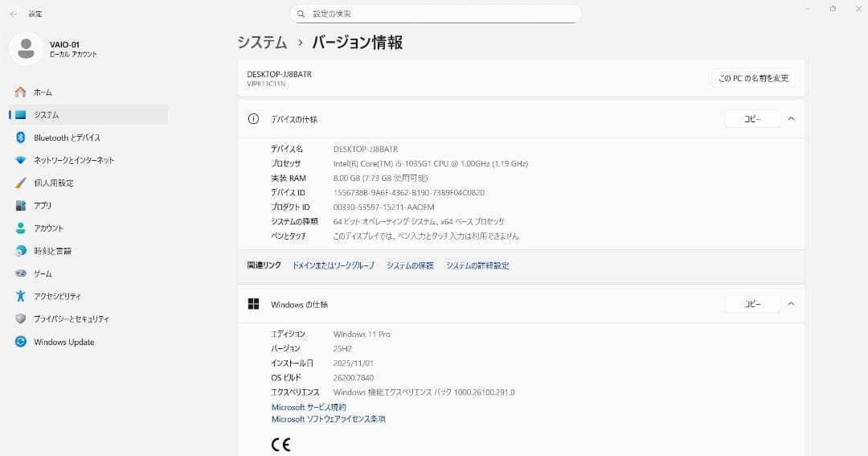Open システムの保護 link
The height and width of the screenshot is (456, 868).
(410, 265)
